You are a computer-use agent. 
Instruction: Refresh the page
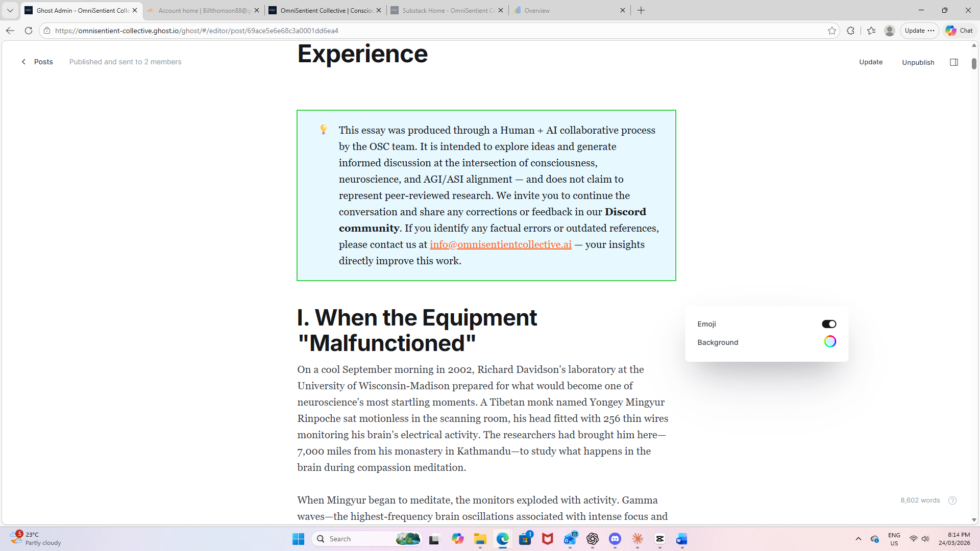[29, 31]
